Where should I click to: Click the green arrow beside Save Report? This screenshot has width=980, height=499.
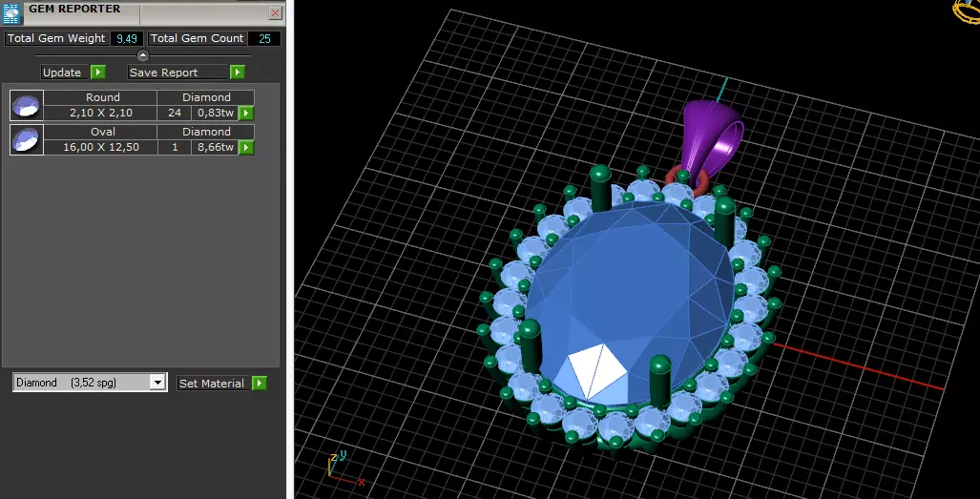237,73
